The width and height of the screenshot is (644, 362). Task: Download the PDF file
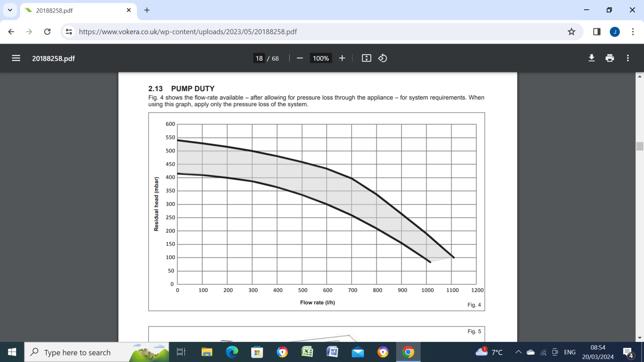[x=591, y=58]
